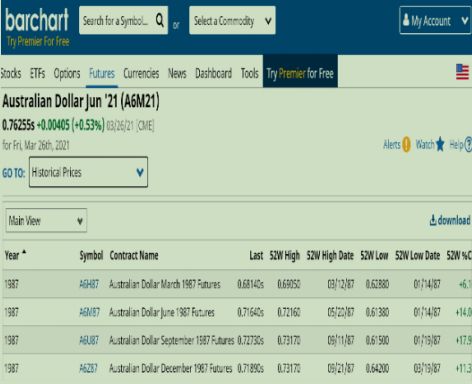
Task: Open the Currencies tab
Action: [141, 73]
